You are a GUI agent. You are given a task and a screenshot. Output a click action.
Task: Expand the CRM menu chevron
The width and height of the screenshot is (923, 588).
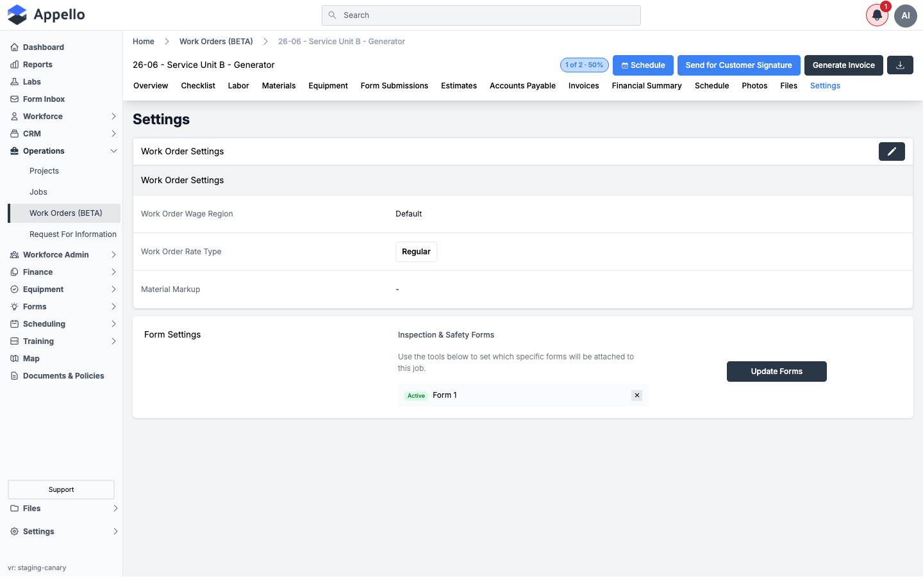113,134
